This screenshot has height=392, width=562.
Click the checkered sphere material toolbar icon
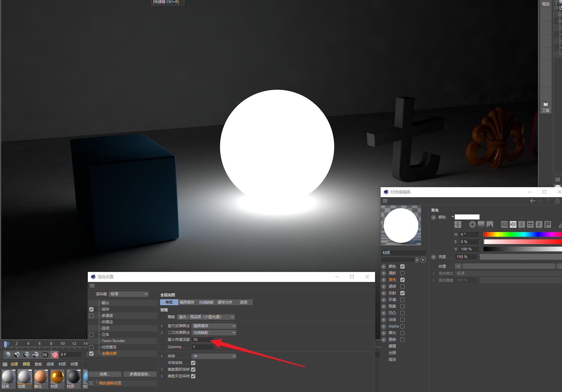click(17, 354)
